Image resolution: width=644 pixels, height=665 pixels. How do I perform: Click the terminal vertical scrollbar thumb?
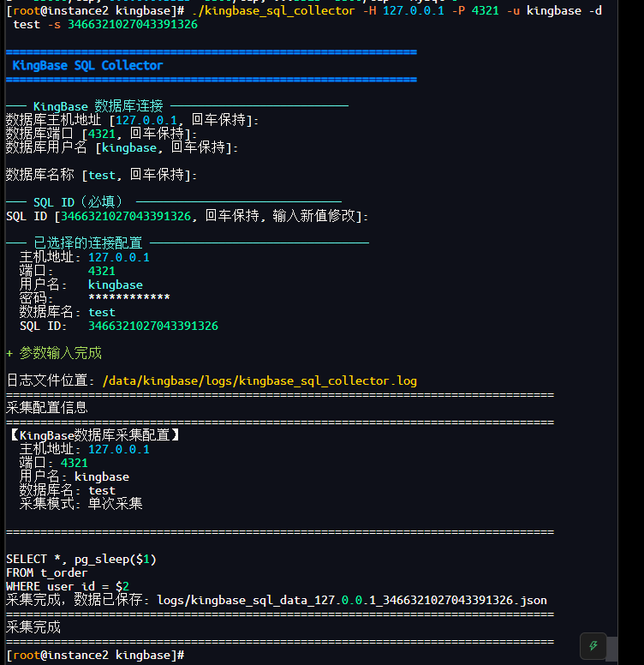point(611,649)
